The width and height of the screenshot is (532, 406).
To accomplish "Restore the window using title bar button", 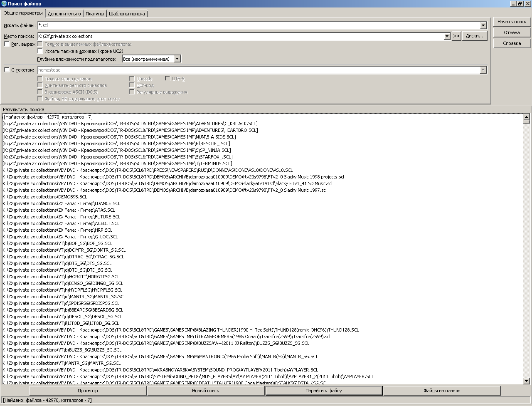I will (x=520, y=4).
